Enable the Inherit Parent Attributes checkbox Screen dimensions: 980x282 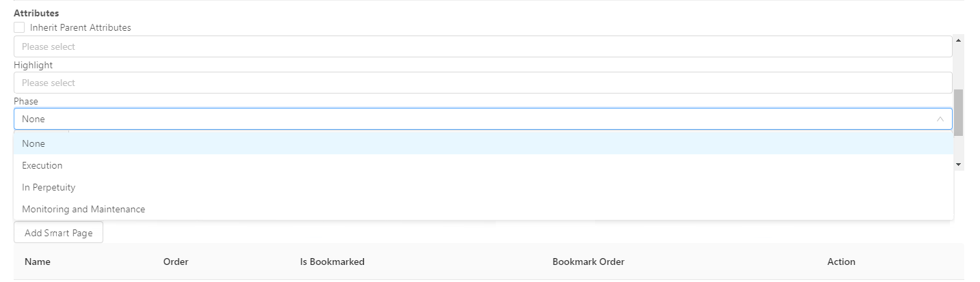tap(19, 28)
